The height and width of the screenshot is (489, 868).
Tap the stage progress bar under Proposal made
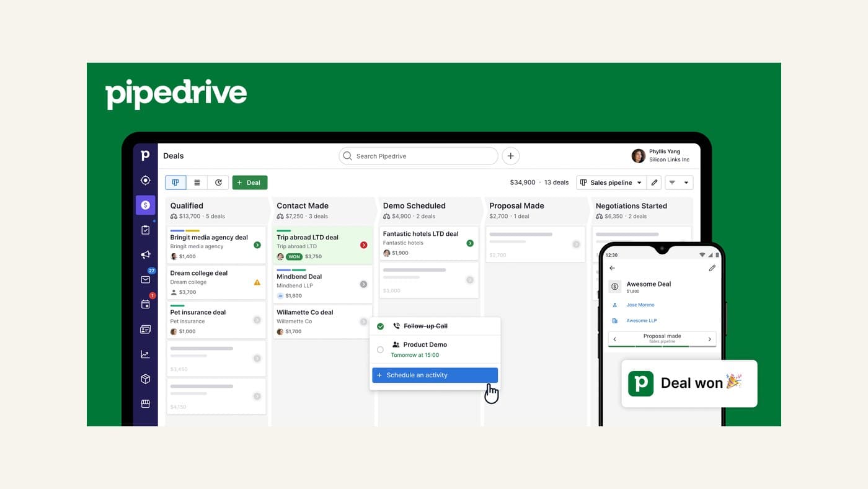pos(662,346)
